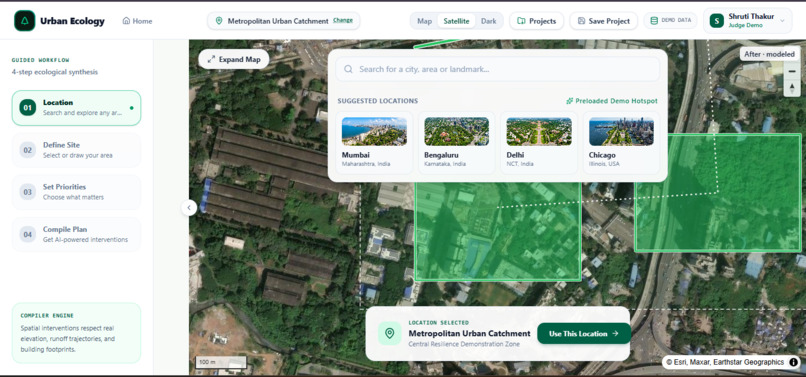Click the Esri, Maxar, Earthstar Geographics attribution
806x377 pixels.
725,362
